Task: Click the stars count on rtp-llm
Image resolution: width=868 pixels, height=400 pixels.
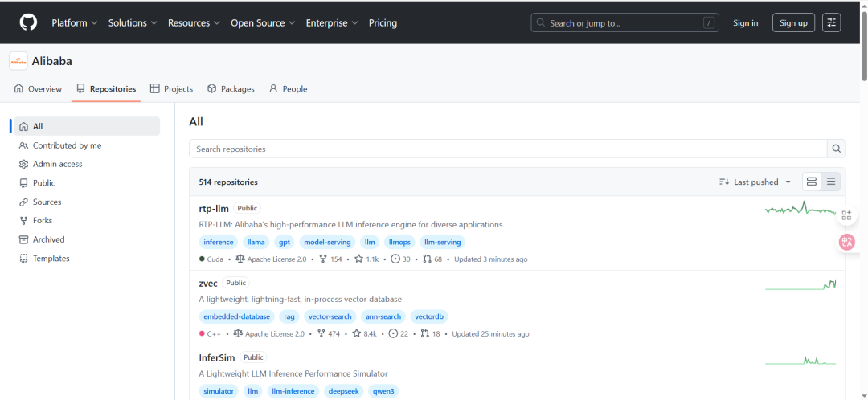Action: 366,259
